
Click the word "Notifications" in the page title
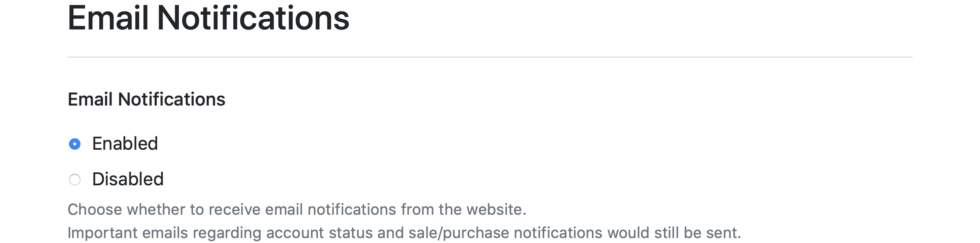click(253, 18)
